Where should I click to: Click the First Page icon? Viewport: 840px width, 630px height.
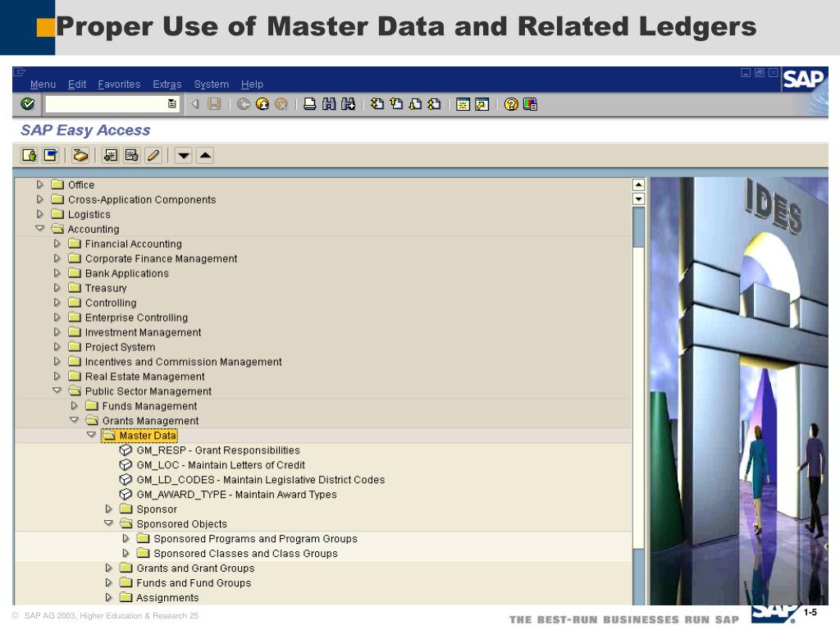[377, 104]
